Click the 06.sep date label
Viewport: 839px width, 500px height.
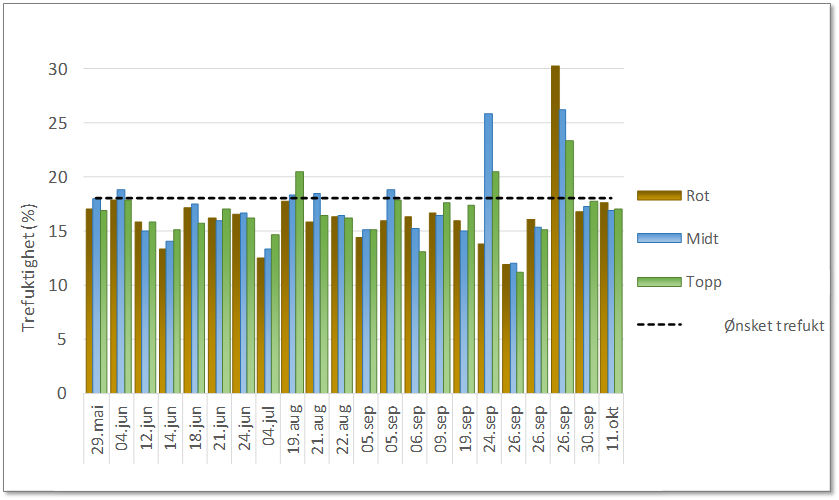coord(415,429)
